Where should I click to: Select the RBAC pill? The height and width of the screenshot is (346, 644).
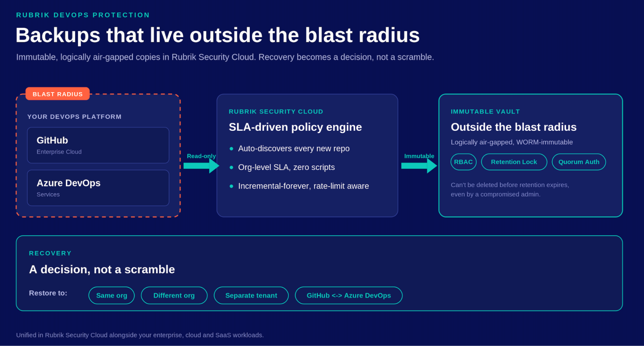pos(463,162)
